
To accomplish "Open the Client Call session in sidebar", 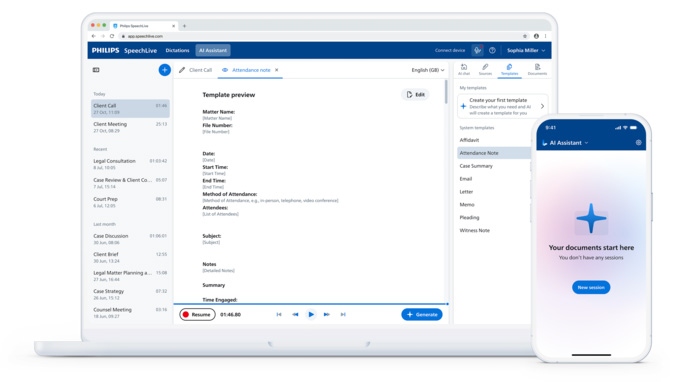I will pos(130,109).
